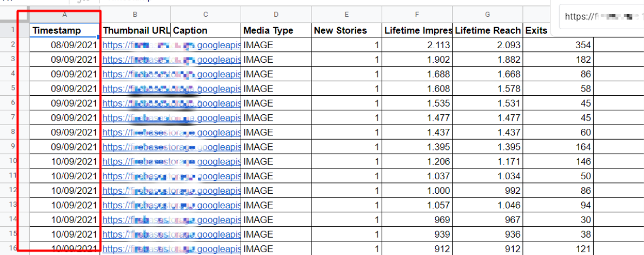The image size is (644, 255).
Task: Click the Lifetime Reach header cell
Action: coord(487,30)
